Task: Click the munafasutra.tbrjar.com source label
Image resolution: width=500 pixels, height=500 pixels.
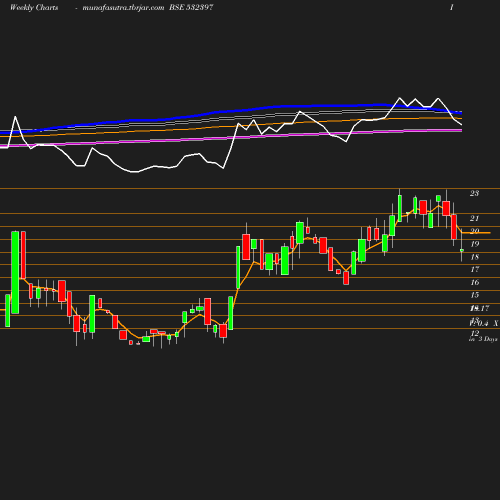Action: pyautogui.click(x=123, y=7)
